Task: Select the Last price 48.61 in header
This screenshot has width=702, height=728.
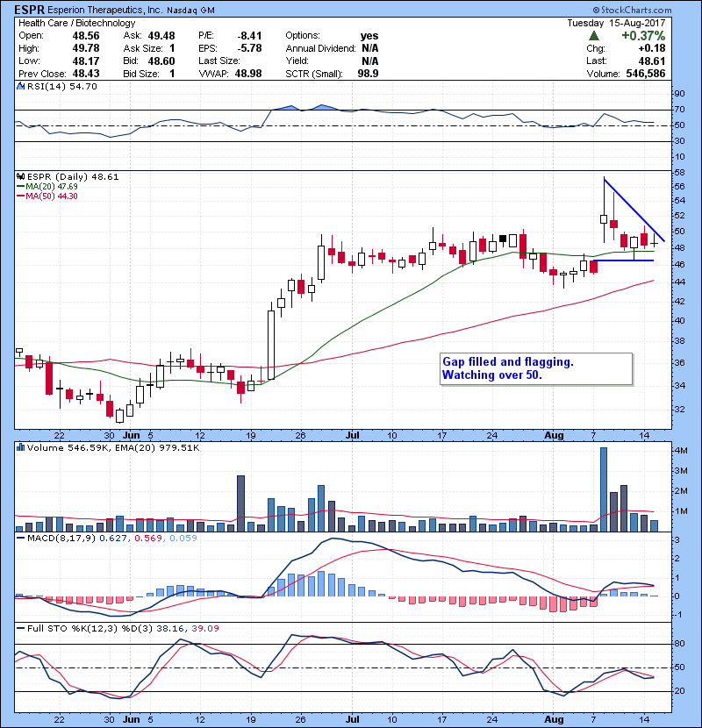Action: [x=652, y=61]
